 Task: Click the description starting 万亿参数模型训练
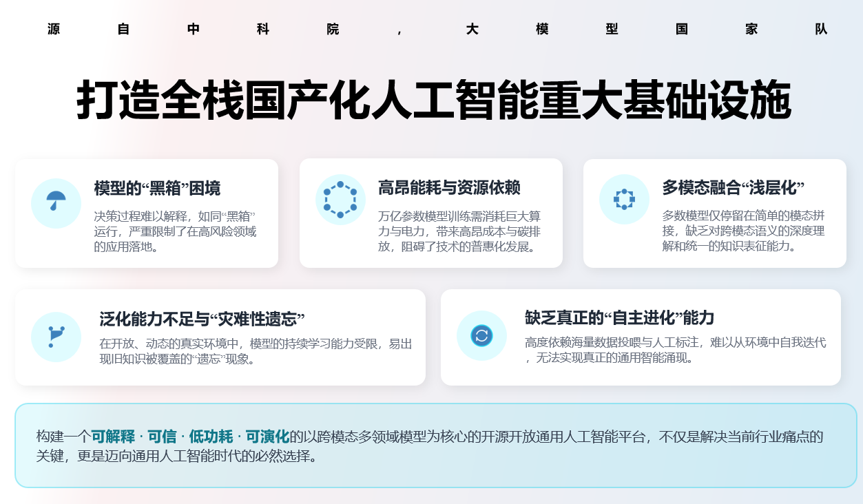459,231
